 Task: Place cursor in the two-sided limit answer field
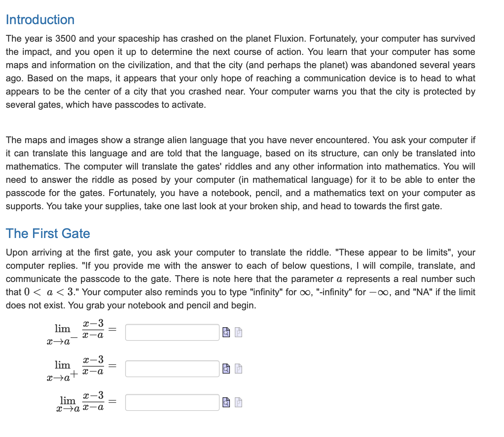pos(172,403)
